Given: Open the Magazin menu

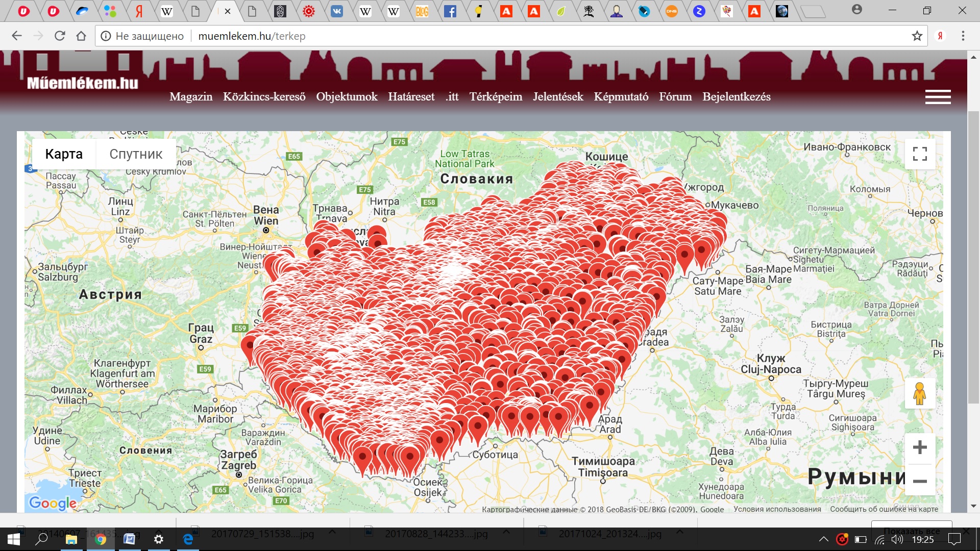Looking at the screenshot, I should (191, 97).
